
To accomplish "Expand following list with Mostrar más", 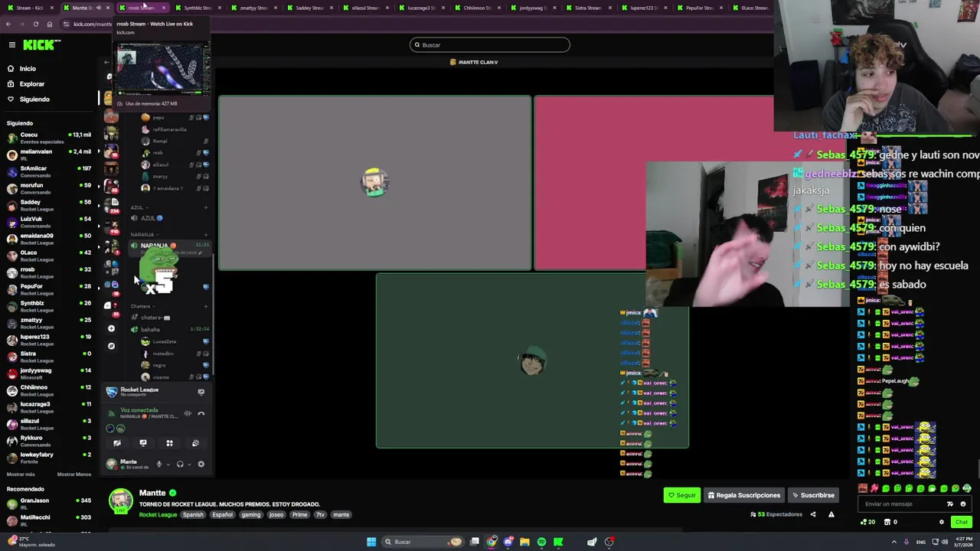I will click(x=21, y=474).
